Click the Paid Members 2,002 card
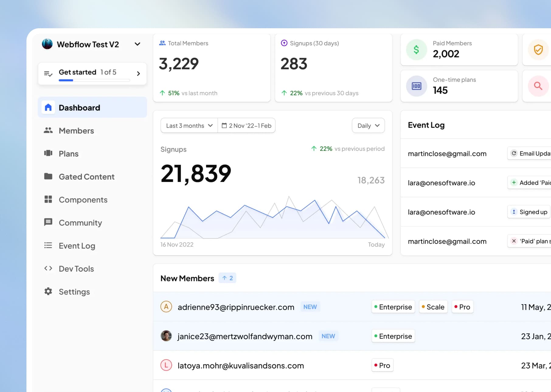Image resolution: width=551 pixels, height=392 pixels. (459, 50)
